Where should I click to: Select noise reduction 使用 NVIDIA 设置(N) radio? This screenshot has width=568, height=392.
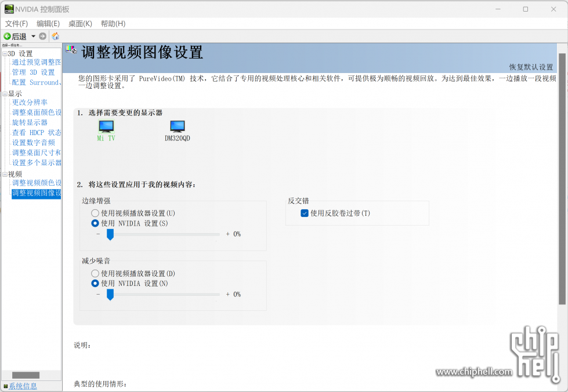coord(95,284)
